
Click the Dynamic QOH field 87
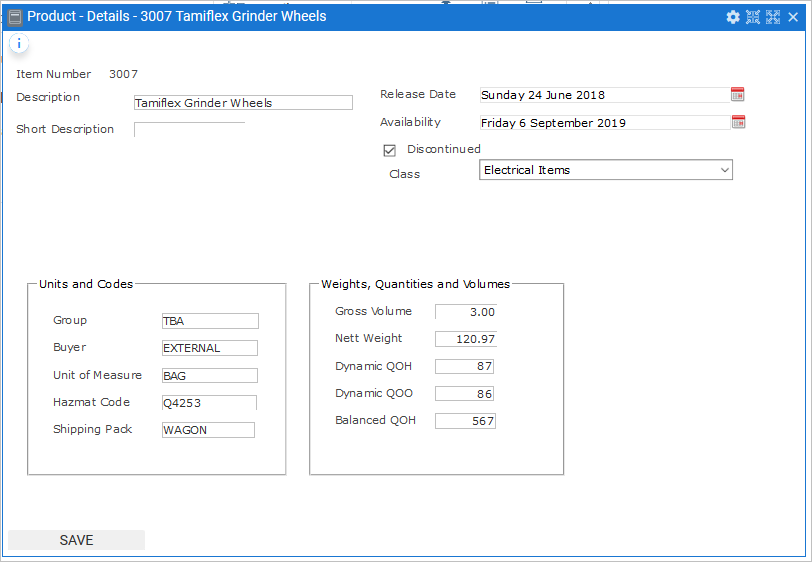465,366
